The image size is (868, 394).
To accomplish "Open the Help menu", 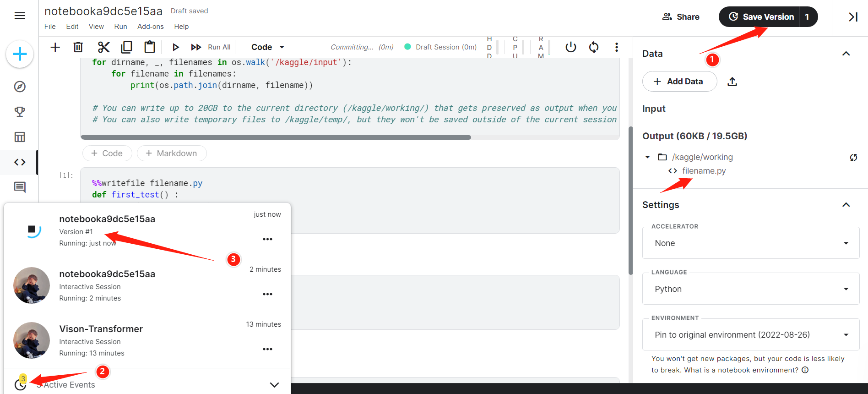I will click(181, 27).
